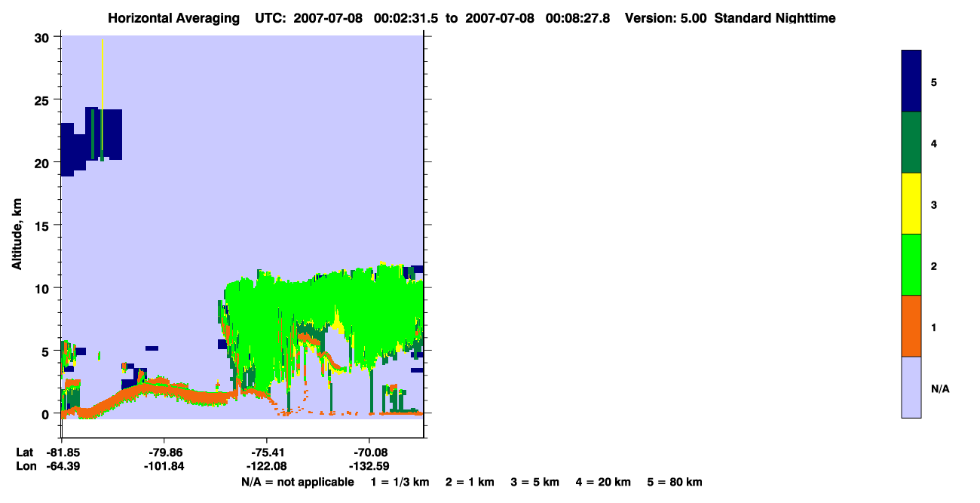Click legend text '3 = 5 km'
The width and height of the screenshot is (980, 503).
[x=535, y=482]
